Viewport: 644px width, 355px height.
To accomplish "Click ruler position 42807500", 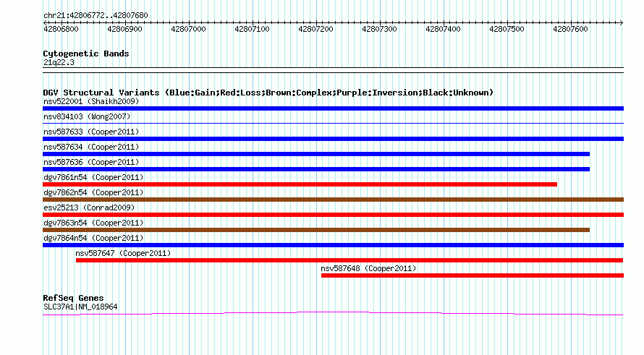I will pos(507,29).
